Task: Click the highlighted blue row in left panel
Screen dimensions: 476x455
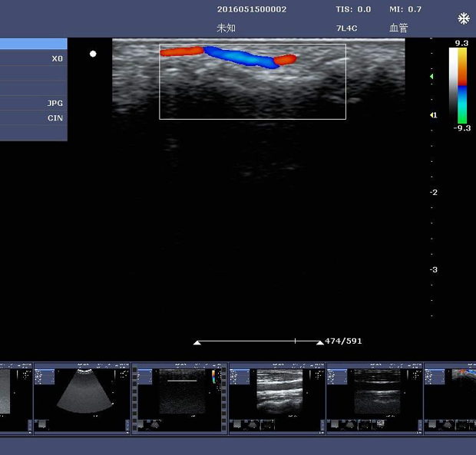Action: 33,44
